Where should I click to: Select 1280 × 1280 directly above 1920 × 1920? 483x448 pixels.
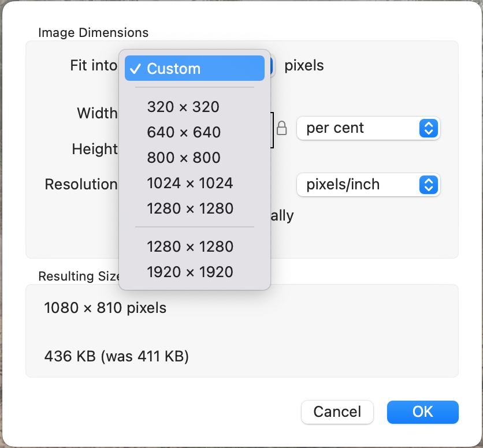[x=190, y=247]
